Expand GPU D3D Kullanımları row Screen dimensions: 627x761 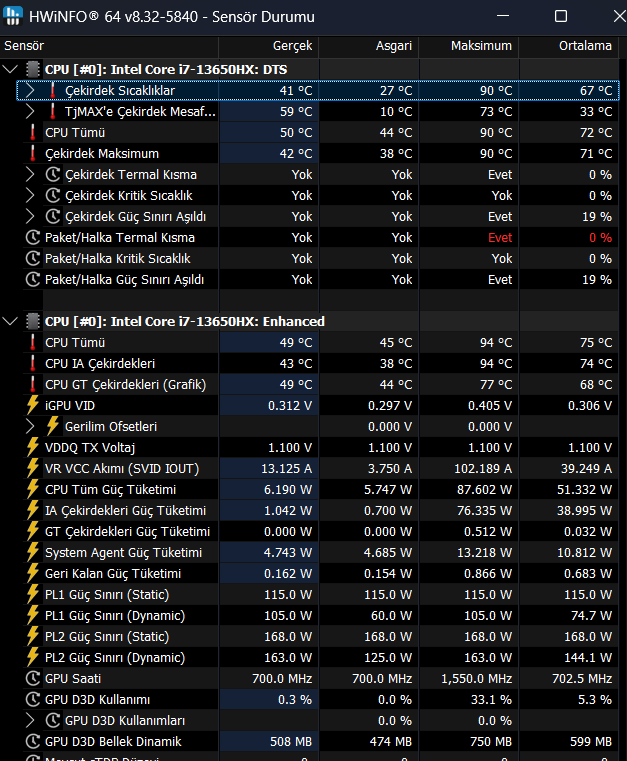coord(30,720)
